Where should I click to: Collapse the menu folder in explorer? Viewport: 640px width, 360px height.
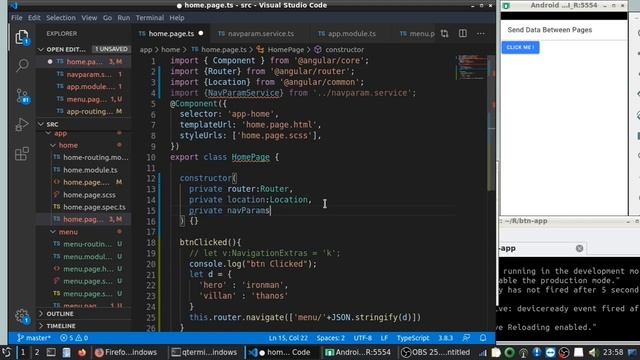point(84,232)
